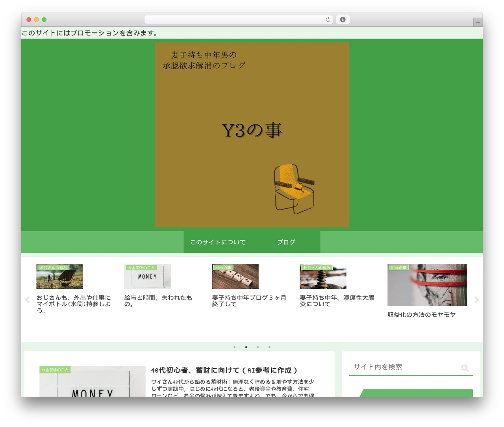Click the browser reload icon
504x427 pixels.
click(x=328, y=20)
